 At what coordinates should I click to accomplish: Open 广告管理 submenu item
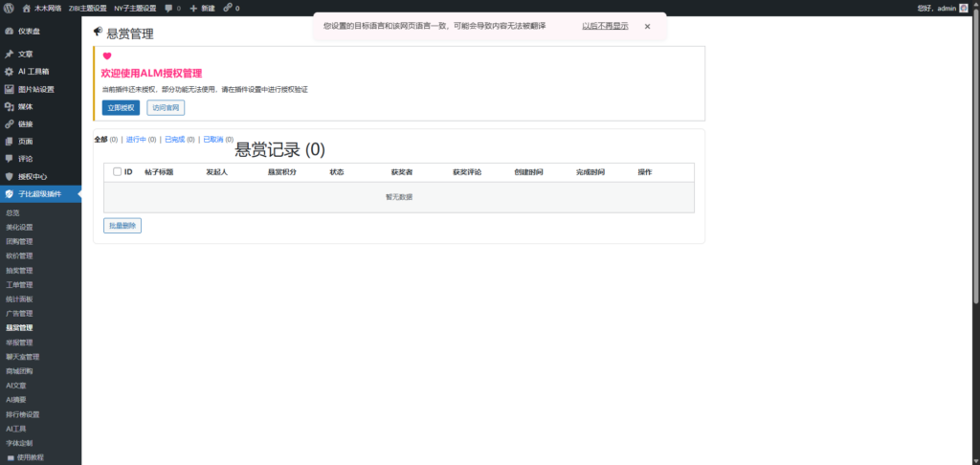click(x=19, y=313)
